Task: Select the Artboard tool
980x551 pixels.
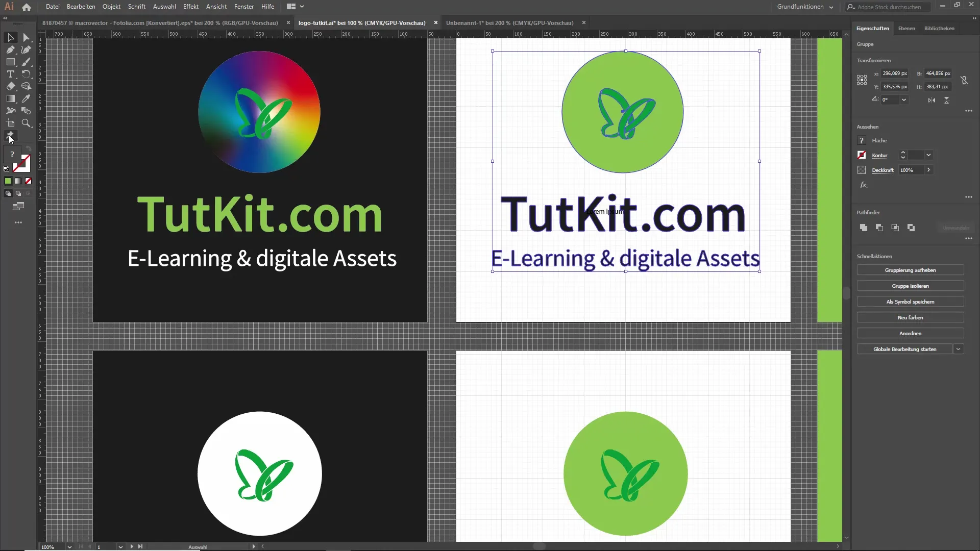Action: 10,123
